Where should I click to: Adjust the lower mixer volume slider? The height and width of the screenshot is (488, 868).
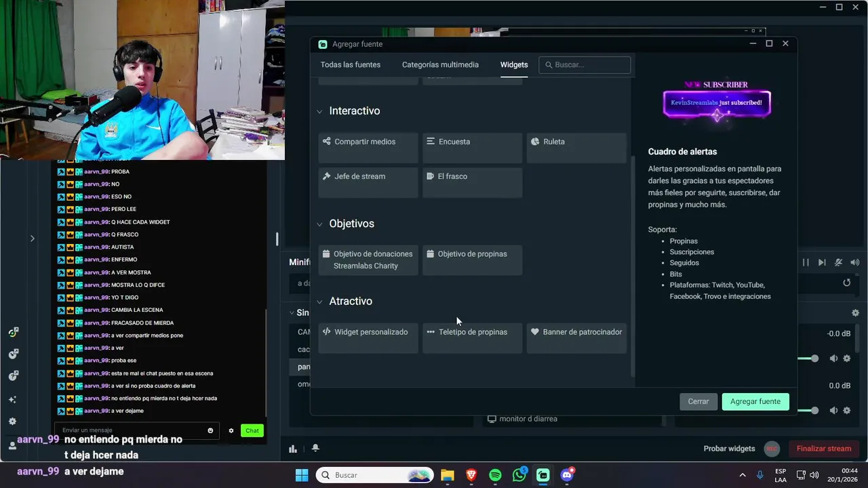click(x=814, y=410)
